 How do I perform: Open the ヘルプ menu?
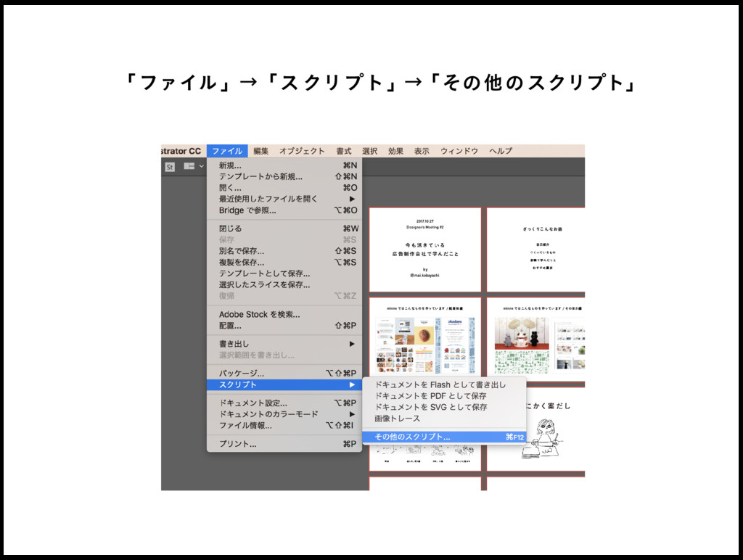point(501,151)
